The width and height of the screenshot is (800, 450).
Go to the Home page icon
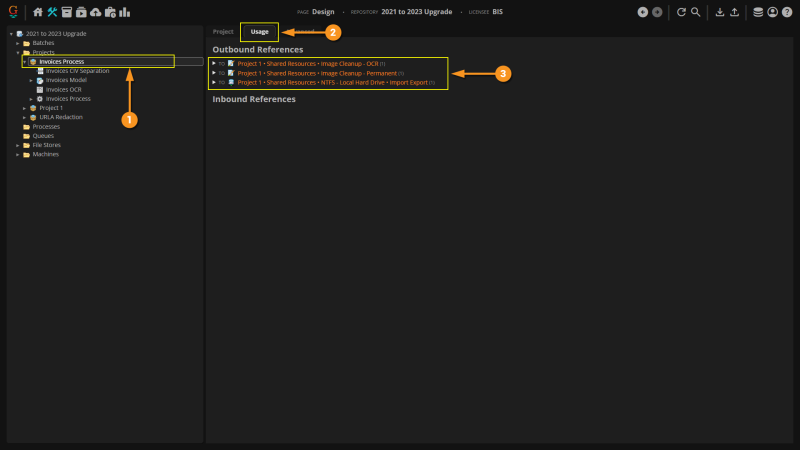tap(38, 12)
